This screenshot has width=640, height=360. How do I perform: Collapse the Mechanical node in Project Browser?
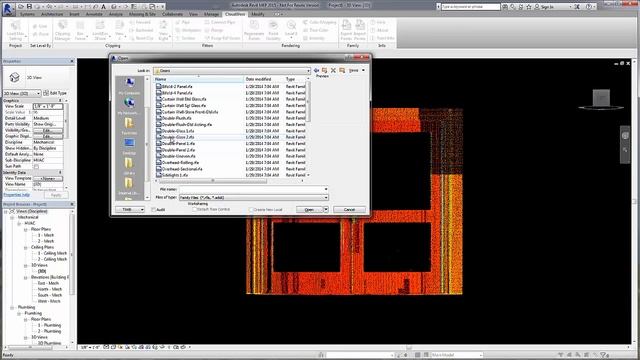(12, 218)
